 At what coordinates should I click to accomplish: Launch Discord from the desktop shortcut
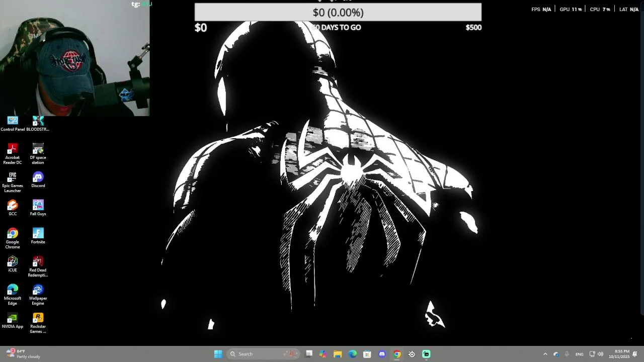38,180
